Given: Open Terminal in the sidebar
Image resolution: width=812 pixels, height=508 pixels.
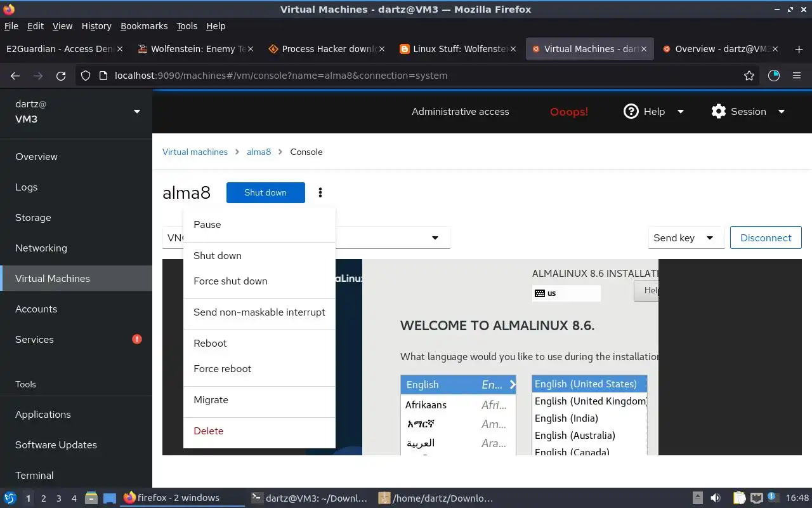Looking at the screenshot, I should (76, 476).
